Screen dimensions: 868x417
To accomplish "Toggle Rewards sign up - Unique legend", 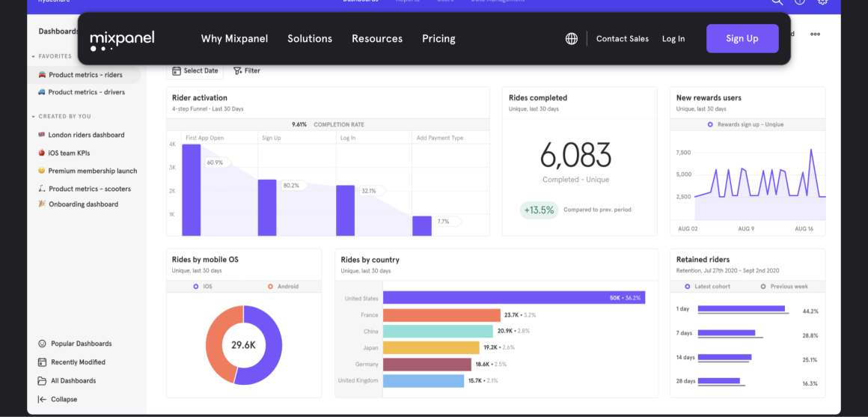I will [748, 125].
